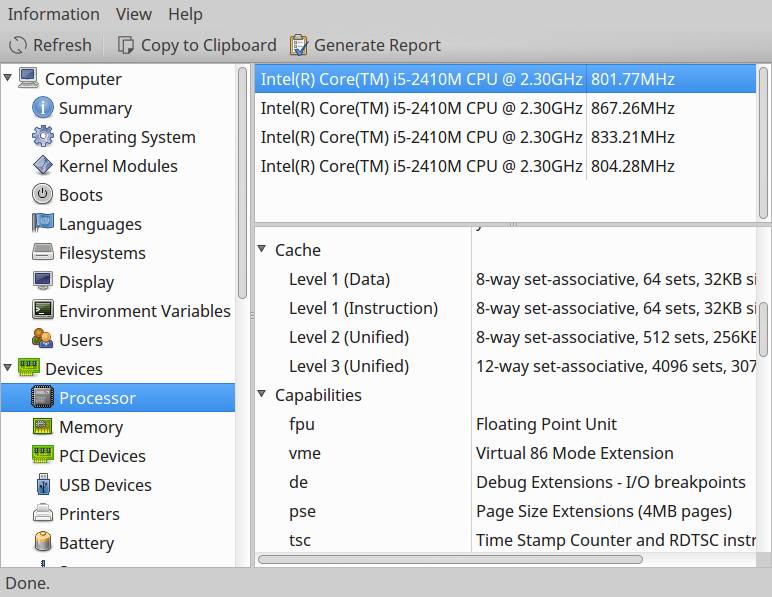The height and width of the screenshot is (597, 772).
Task: Select processor row showing 804.28MHz
Action: tap(505, 166)
